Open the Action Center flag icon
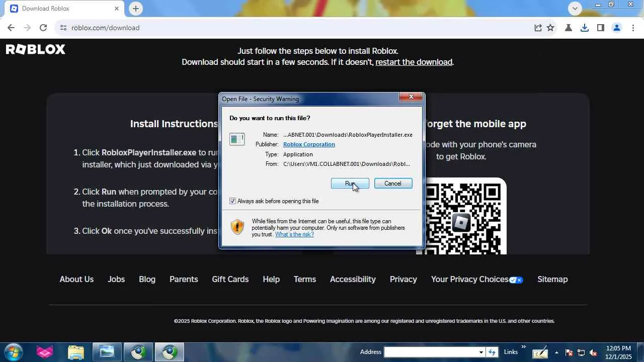The width and height of the screenshot is (644, 362). click(569, 352)
